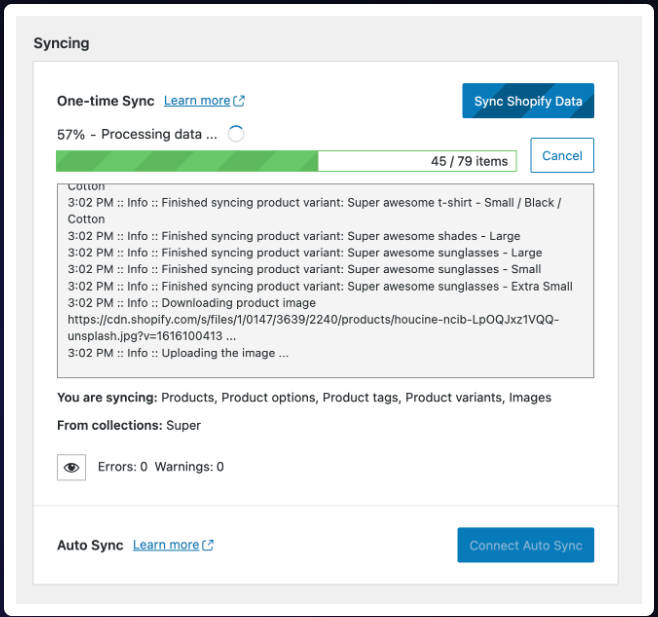Select log line 't-shirt - Small / Black /'
The image size is (658, 617).
coord(314,211)
